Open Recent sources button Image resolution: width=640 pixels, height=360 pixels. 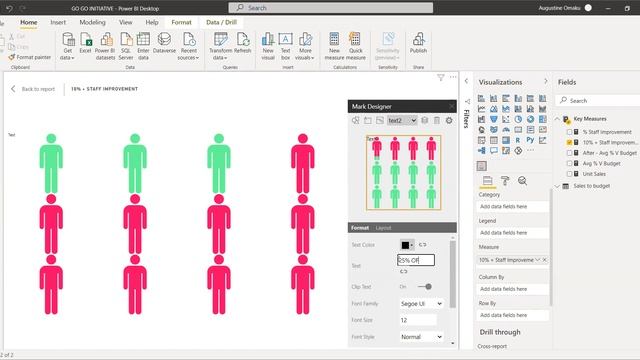point(189,46)
